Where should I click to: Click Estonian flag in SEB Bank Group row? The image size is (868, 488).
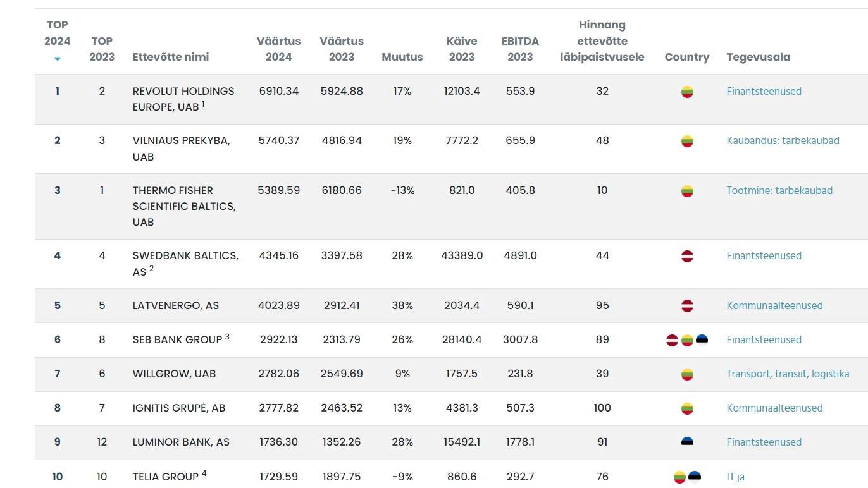point(702,340)
